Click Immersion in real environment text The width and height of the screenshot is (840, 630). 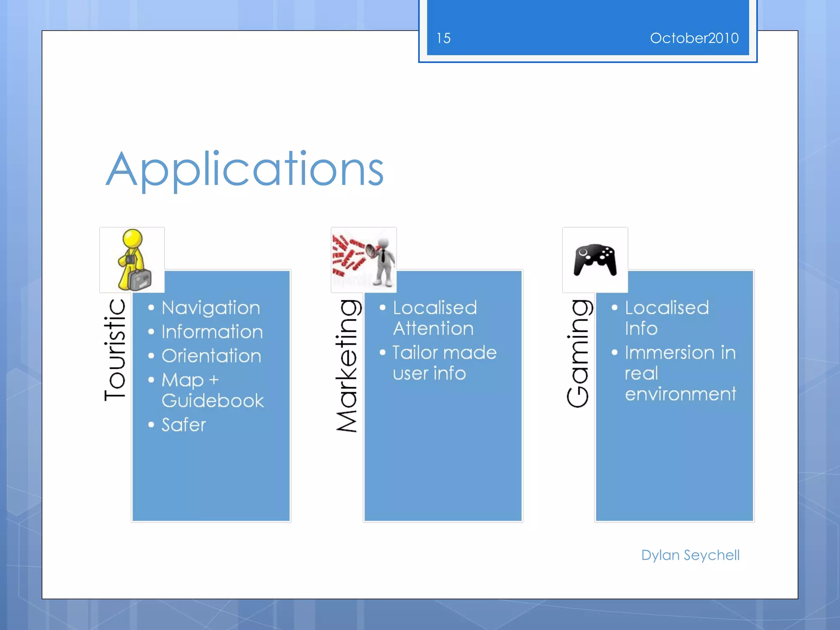(680, 373)
